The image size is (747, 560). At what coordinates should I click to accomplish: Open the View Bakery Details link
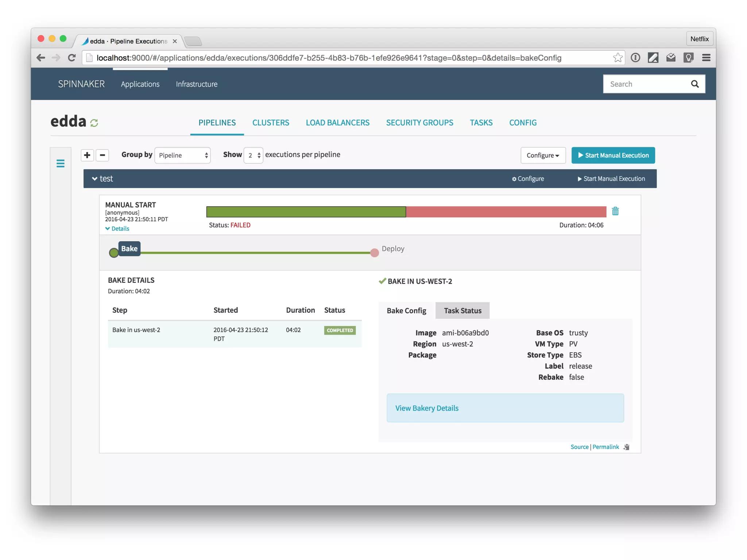tap(426, 408)
